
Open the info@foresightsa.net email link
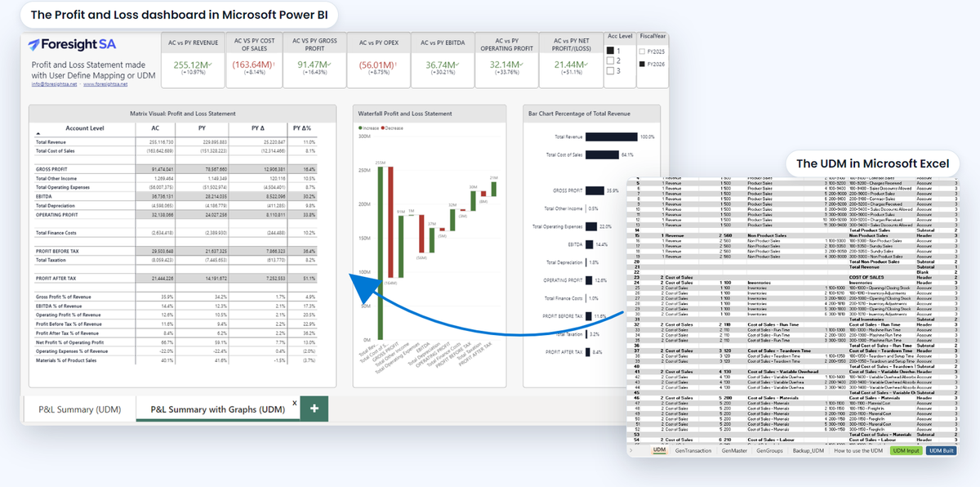click(x=56, y=83)
